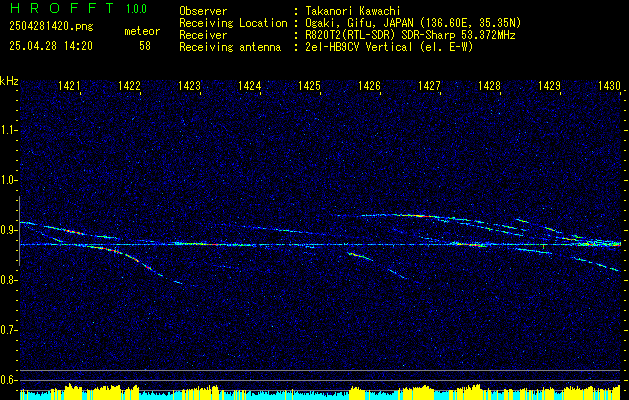Viewport: 629px width, 400px height.
Task: Select the 2el-HB9CV Vertical antenna text
Action: point(389,47)
